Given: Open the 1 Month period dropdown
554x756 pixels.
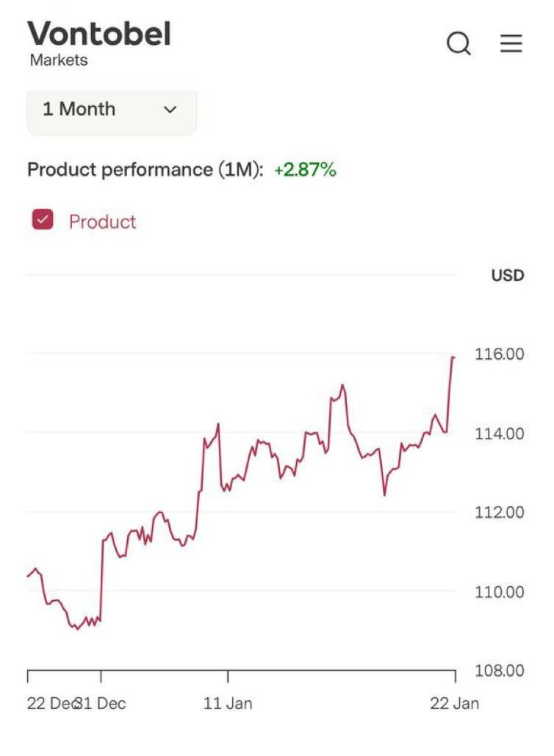Looking at the screenshot, I should (111, 110).
